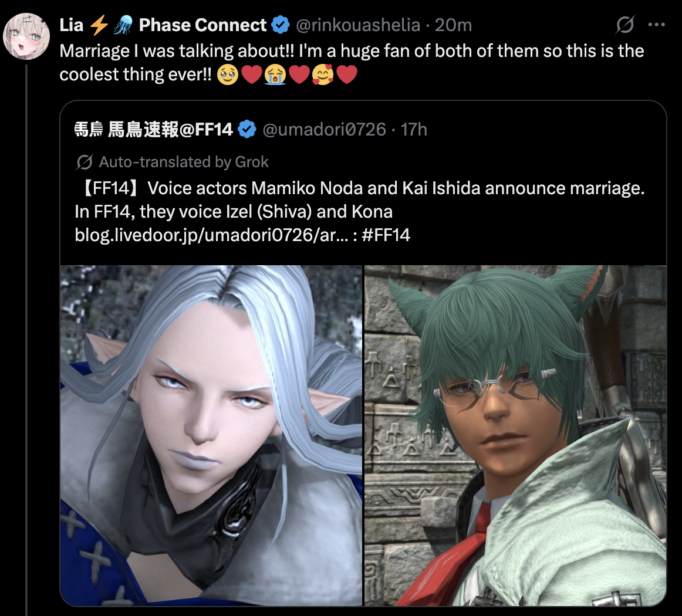Image resolution: width=682 pixels, height=616 pixels.
Task: Click the Grok icon beside Auto-translated label
Action: 84,162
